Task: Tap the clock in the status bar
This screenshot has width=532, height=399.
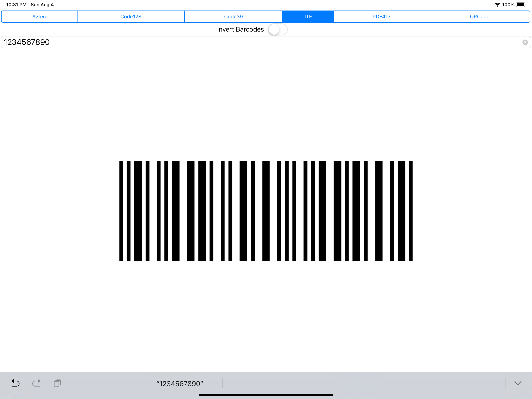Action: tap(16, 4)
